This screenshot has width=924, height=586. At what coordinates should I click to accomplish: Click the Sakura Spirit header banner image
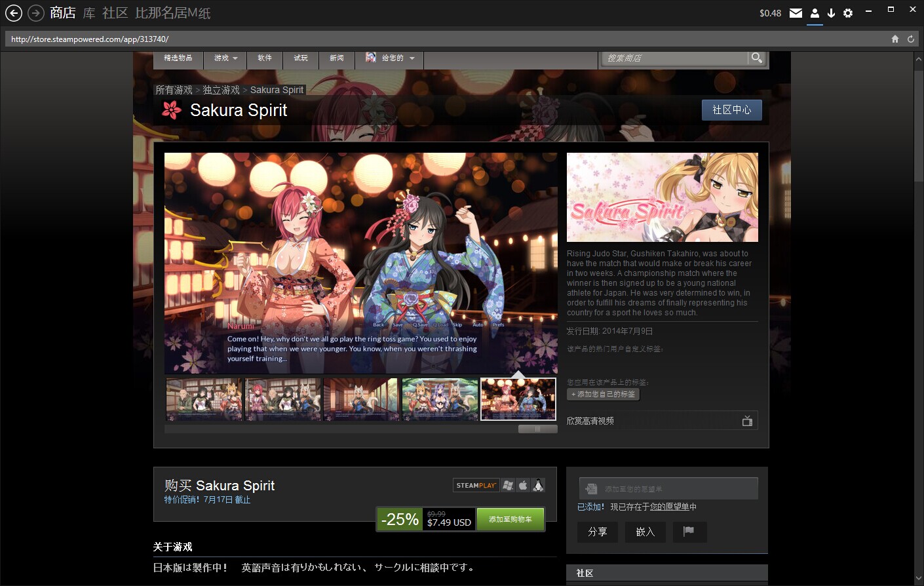click(x=662, y=197)
